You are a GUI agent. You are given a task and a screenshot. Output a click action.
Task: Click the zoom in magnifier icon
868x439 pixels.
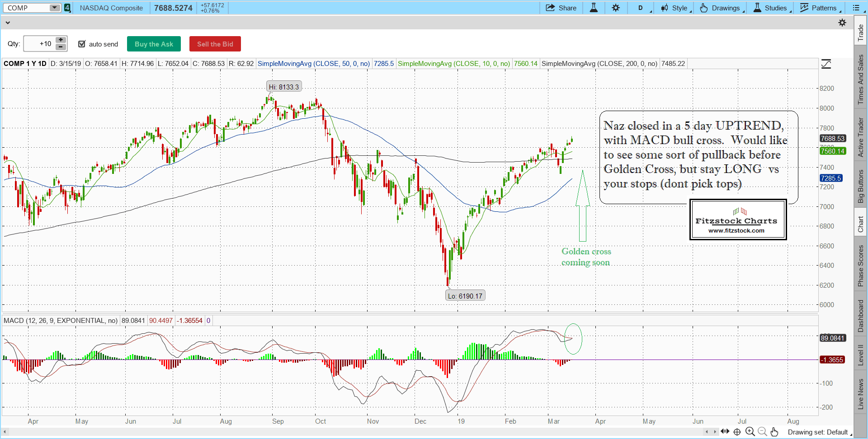(750, 432)
